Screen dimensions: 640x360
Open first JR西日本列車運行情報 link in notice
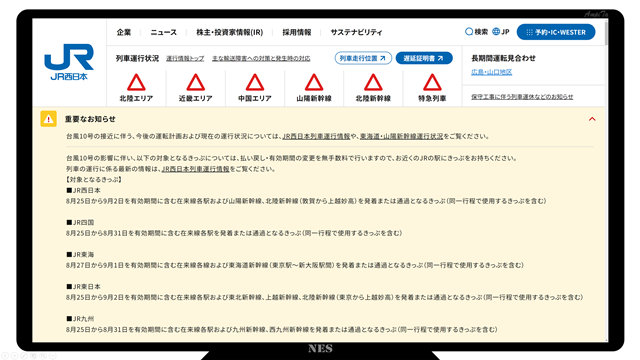pyautogui.click(x=316, y=136)
